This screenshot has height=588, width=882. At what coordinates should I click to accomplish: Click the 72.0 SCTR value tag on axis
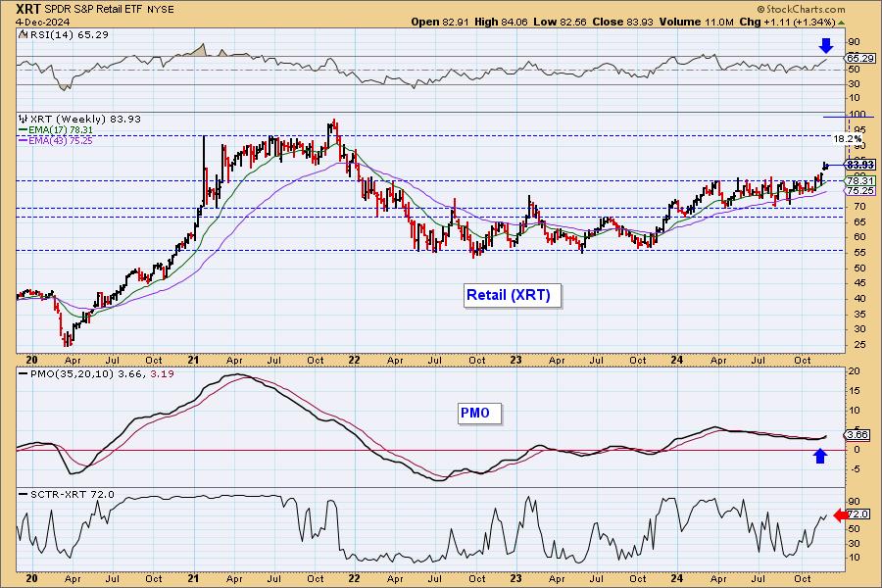(857, 514)
